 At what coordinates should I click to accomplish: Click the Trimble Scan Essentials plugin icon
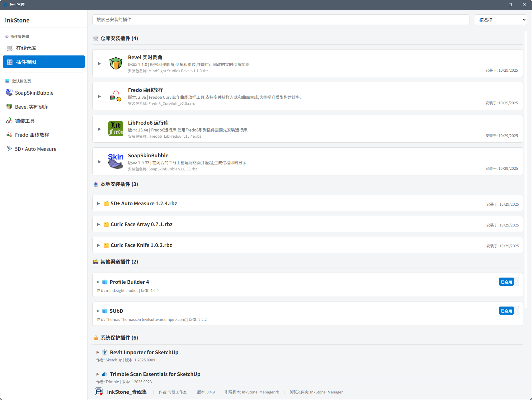(105, 374)
